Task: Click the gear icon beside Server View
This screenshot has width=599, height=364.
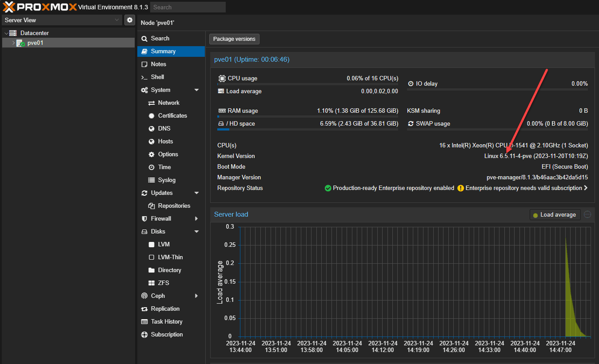Action: coord(129,20)
